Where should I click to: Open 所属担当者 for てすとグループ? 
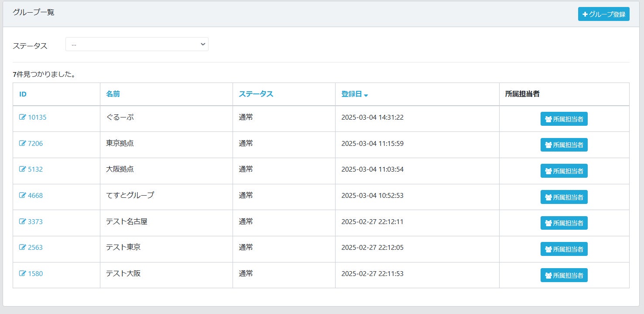coord(564,197)
